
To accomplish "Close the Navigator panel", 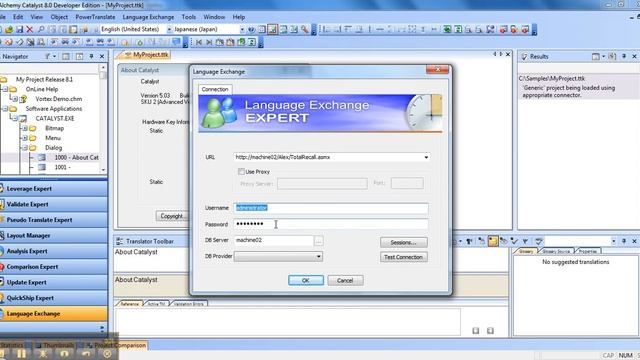I will point(102,56).
